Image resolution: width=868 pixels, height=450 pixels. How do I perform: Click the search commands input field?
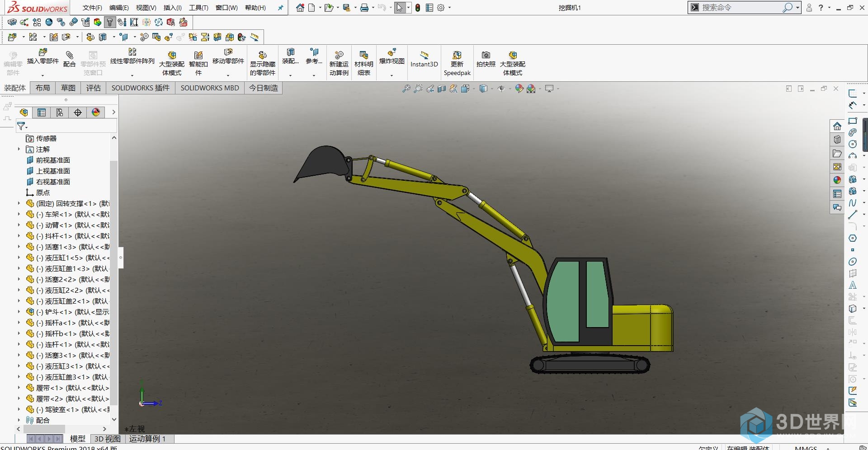pyautogui.click(x=741, y=8)
